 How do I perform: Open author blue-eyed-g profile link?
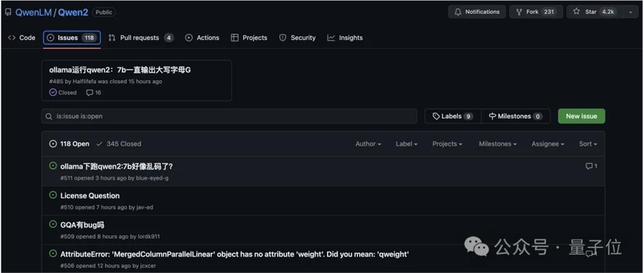153,178
